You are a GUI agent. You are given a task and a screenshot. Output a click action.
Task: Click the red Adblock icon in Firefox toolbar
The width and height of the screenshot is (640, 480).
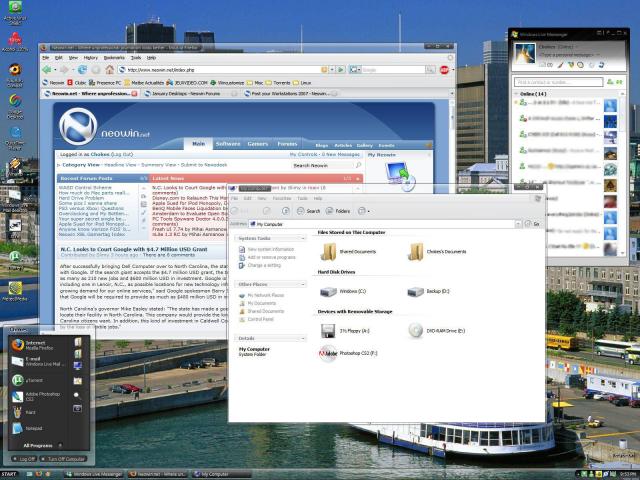(x=444, y=70)
